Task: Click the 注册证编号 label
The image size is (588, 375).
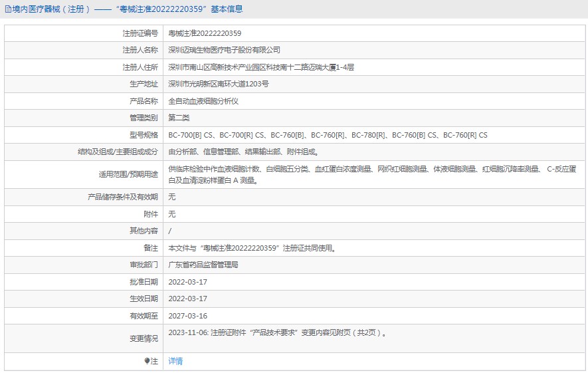Action: (x=140, y=33)
